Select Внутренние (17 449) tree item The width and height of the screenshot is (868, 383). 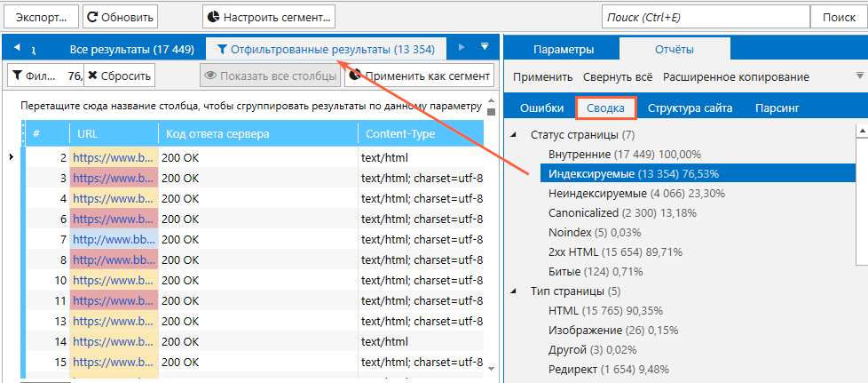[625, 154]
